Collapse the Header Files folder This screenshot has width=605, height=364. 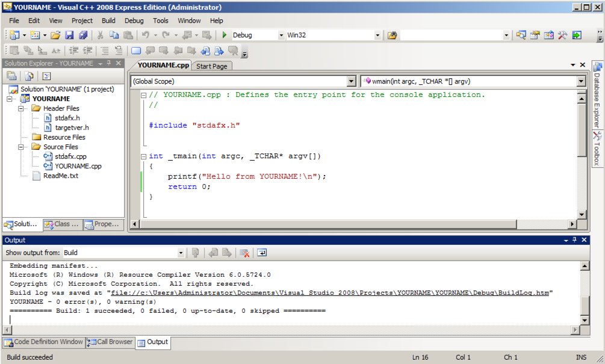(x=21, y=108)
